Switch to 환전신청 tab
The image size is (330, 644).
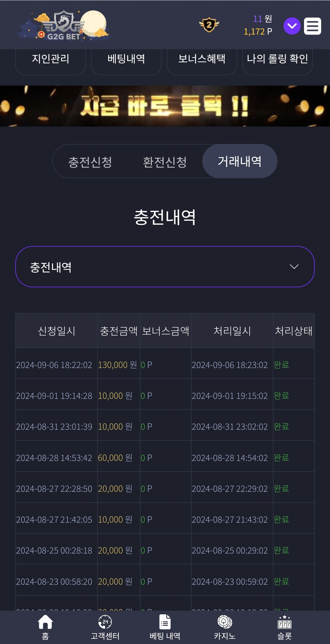point(165,161)
